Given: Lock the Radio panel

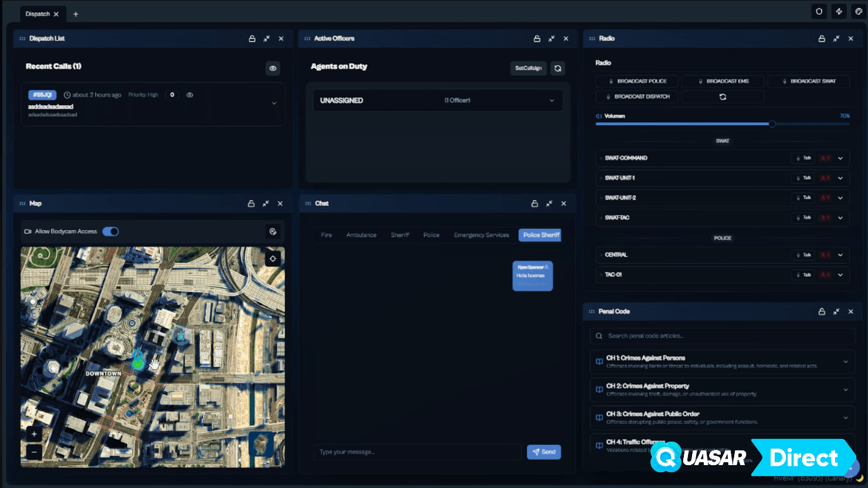Looking at the screenshot, I should tap(822, 39).
